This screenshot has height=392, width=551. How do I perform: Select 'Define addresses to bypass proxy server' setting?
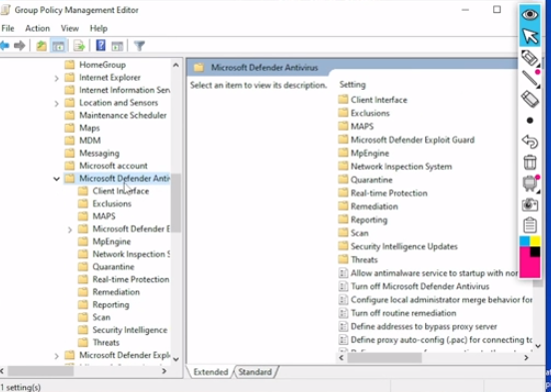424,327
